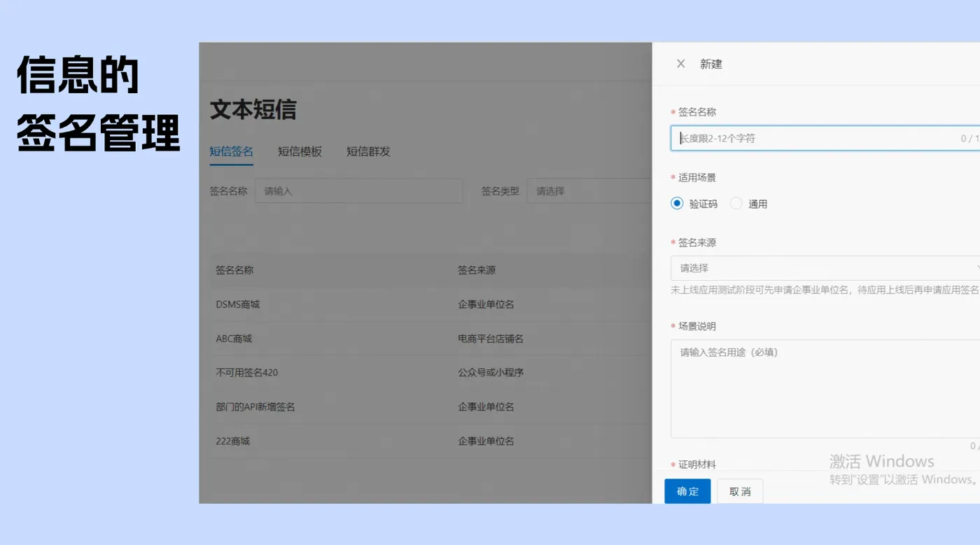The image size is (980, 545).
Task: Click the 取消 button
Action: (x=740, y=491)
